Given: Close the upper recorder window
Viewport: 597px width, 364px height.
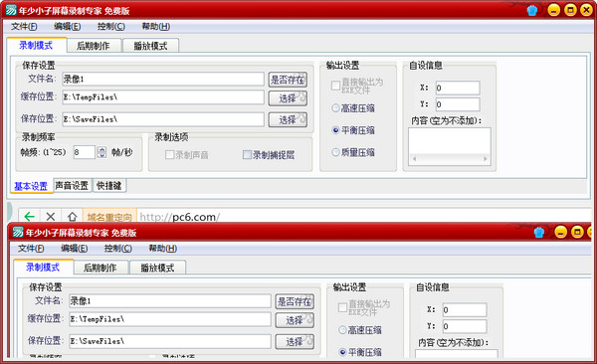Looking at the screenshot, I should [586, 10].
